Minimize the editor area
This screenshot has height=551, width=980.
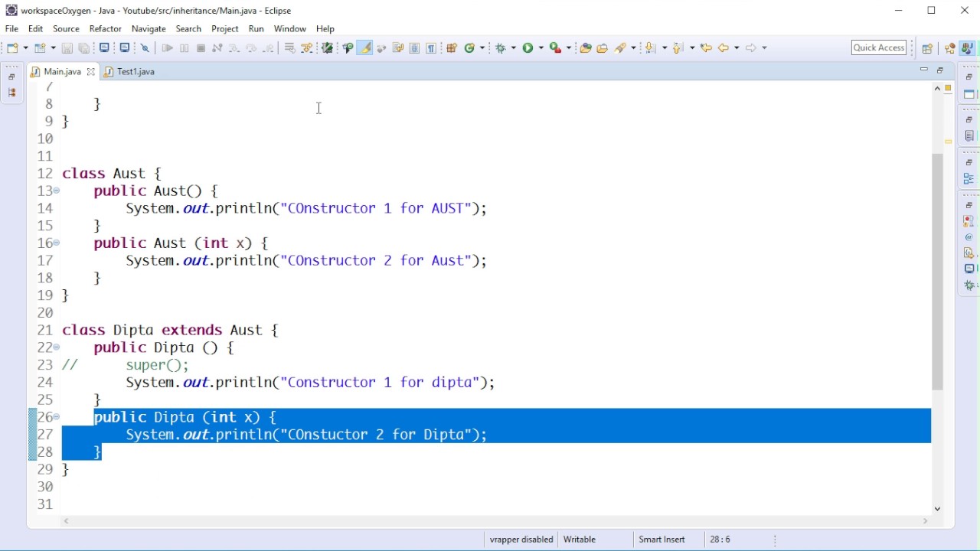[924, 70]
